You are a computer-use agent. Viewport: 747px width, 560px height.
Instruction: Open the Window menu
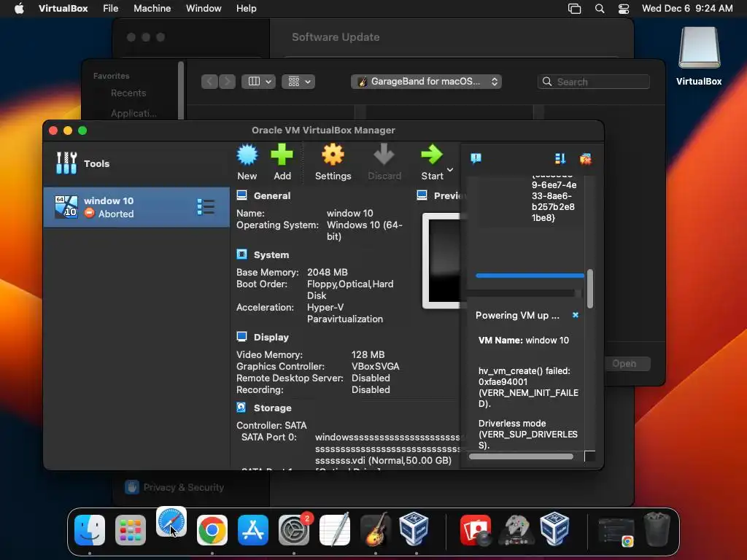(x=204, y=8)
